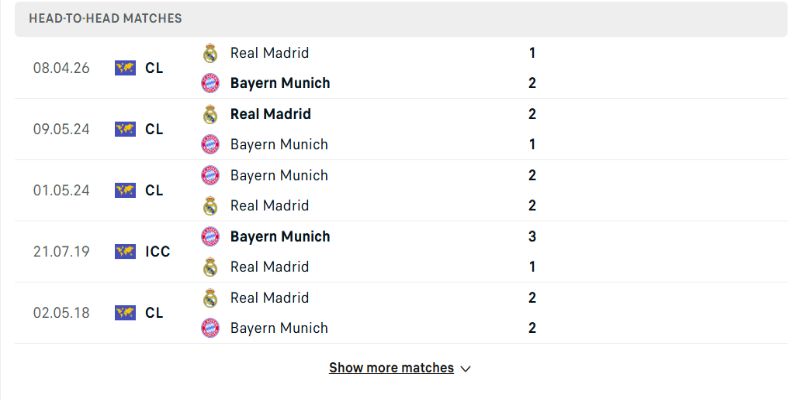Open Real Madrid team in 21.07.19 match
The width and height of the screenshot is (800, 400).
point(269,267)
